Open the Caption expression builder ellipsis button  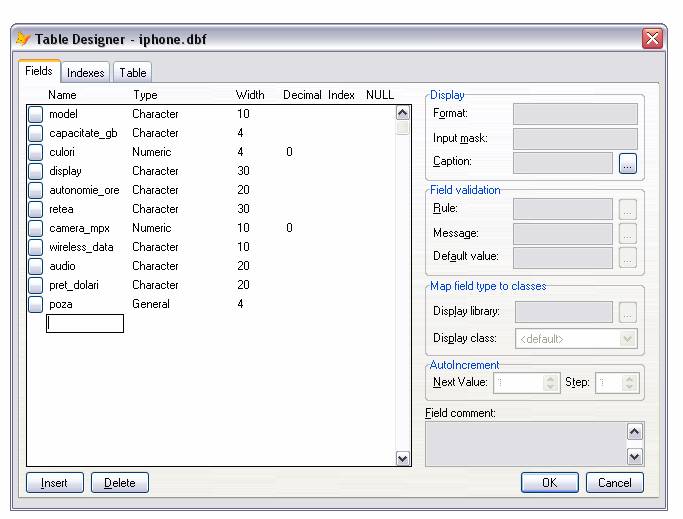click(x=627, y=163)
